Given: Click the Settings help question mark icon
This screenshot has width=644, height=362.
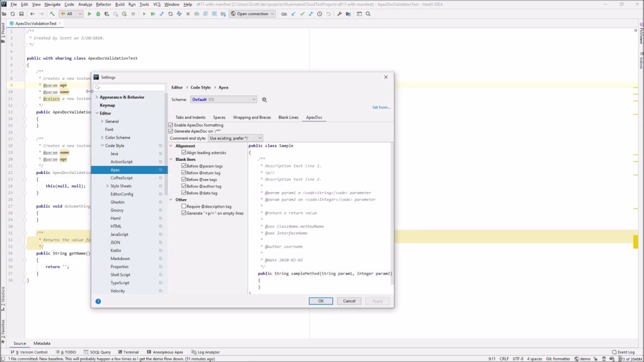Looking at the screenshot, I should pyautogui.click(x=98, y=301).
